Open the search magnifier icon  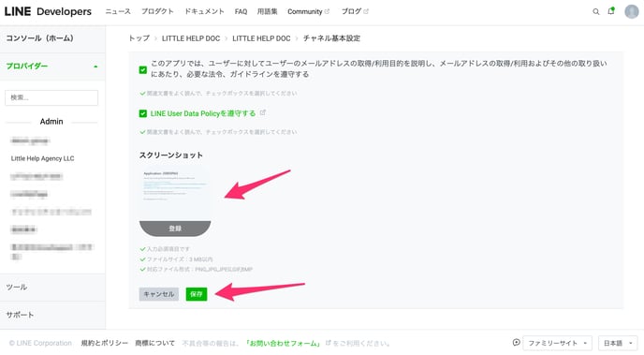coord(595,11)
